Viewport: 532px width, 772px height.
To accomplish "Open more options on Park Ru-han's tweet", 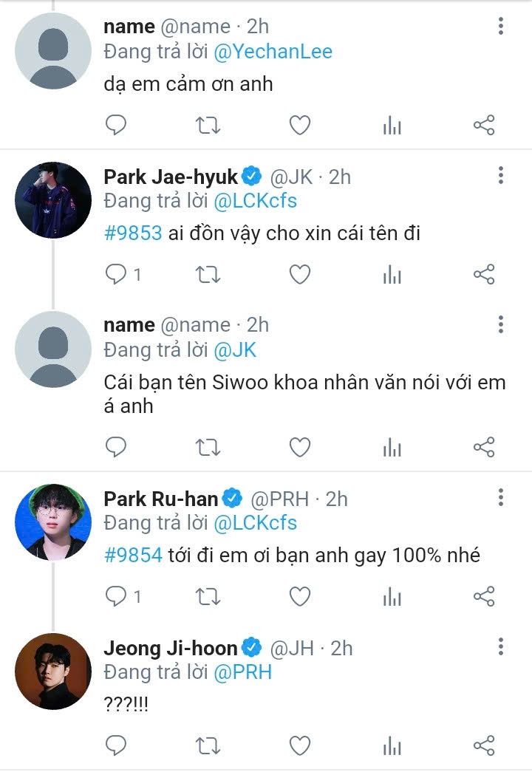I will point(501,498).
